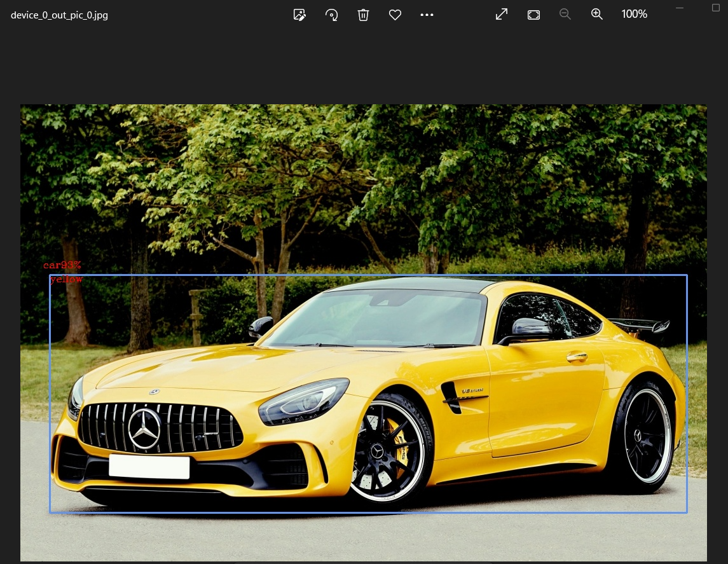Delete the photo with trash icon
Viewport: 728px width, 564px height.
(x=363, y=15)
